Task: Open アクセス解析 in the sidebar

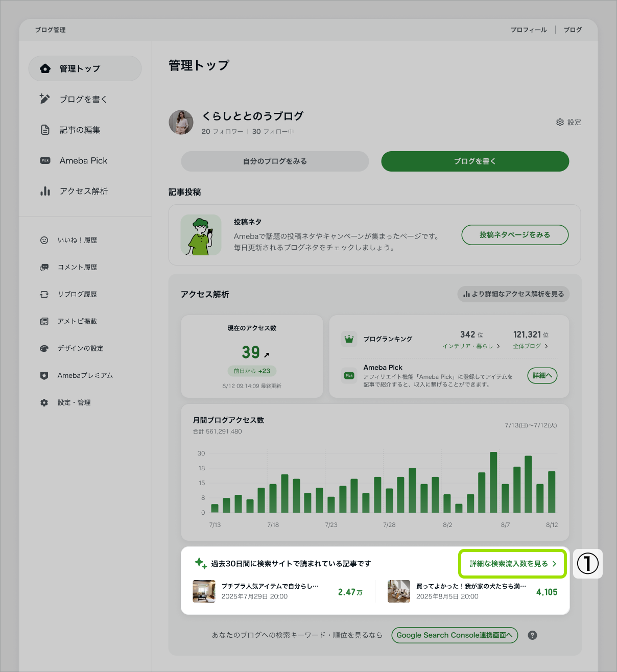Action: [x=85, y=191]
